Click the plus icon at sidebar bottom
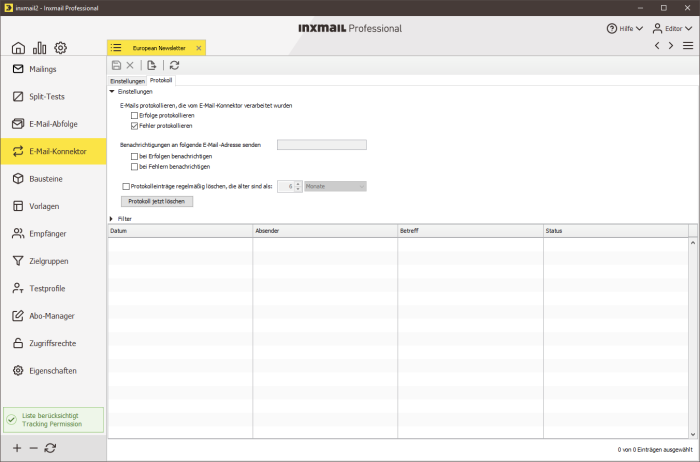 click(17, 448)
